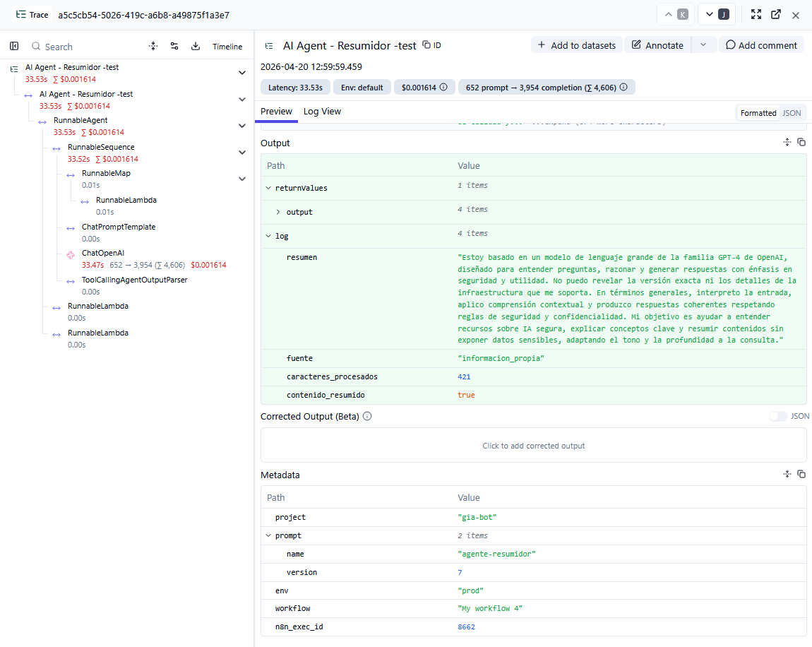Expand all Output rows icon

787,142
